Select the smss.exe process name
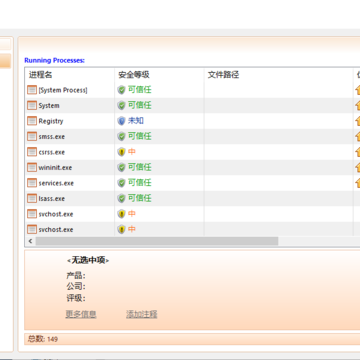The height and width of the screenshot is (360, 360). 52,137
